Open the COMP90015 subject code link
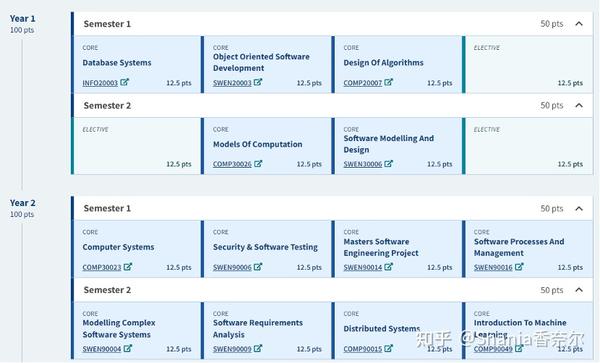 point(363,349)
